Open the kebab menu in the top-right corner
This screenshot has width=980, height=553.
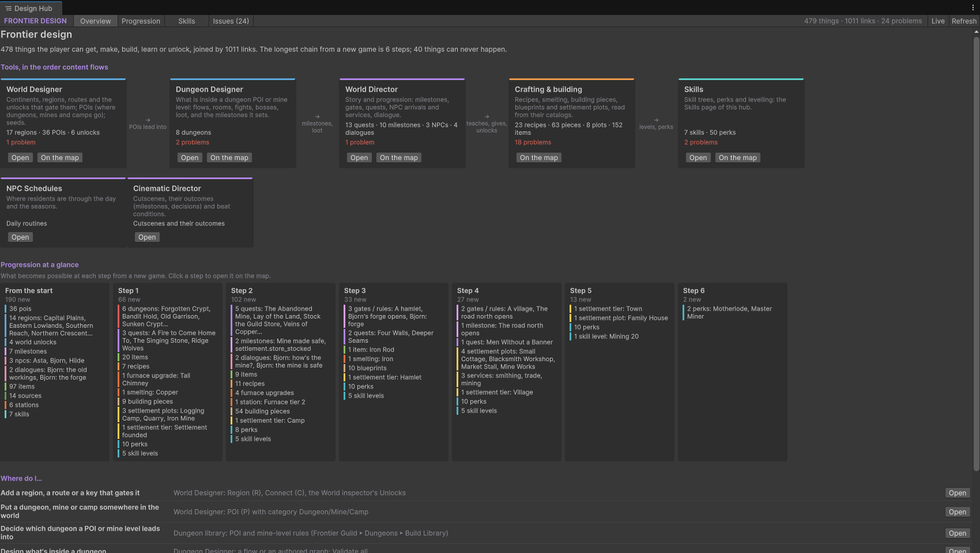973,8
